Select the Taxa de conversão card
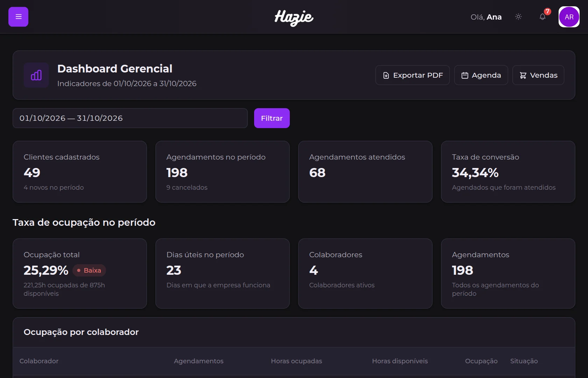The width and height of the screenshot is (588, 378). coord(508,172)
